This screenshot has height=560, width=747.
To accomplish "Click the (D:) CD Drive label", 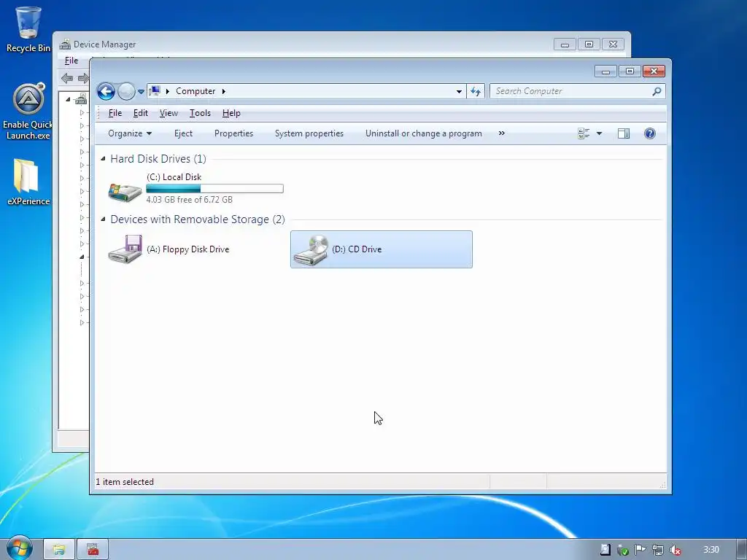I will 357,249.
